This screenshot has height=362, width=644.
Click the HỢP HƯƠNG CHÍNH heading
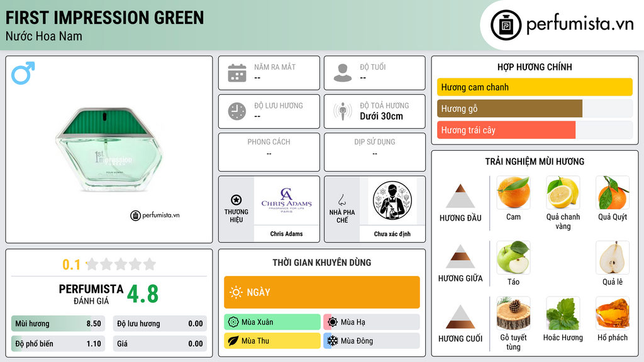point(535,67)
